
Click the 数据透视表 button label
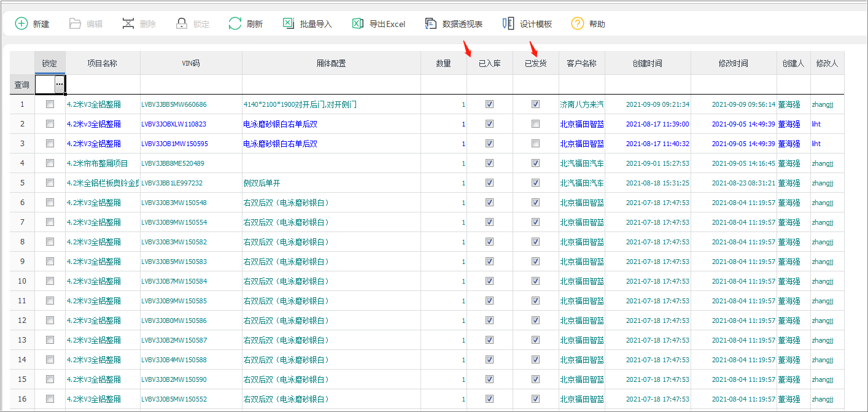[x=462, y=24]
